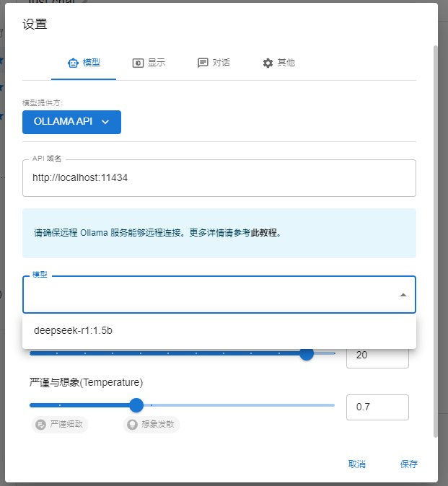Click the settings dialog vertical scrollbar

coord(435,242)
